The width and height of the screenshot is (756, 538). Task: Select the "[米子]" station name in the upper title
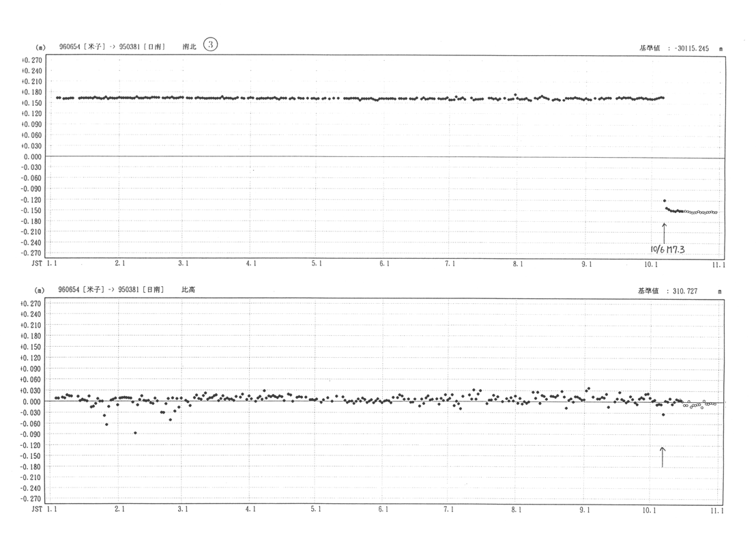(x=94, y=47)
